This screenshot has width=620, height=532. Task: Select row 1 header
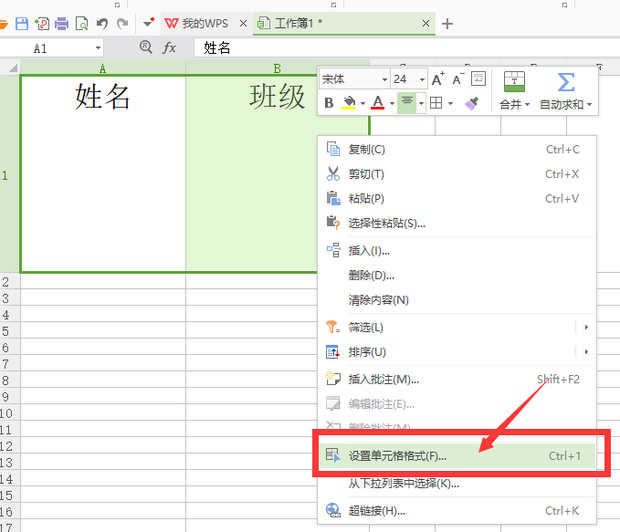pos(9,174)
